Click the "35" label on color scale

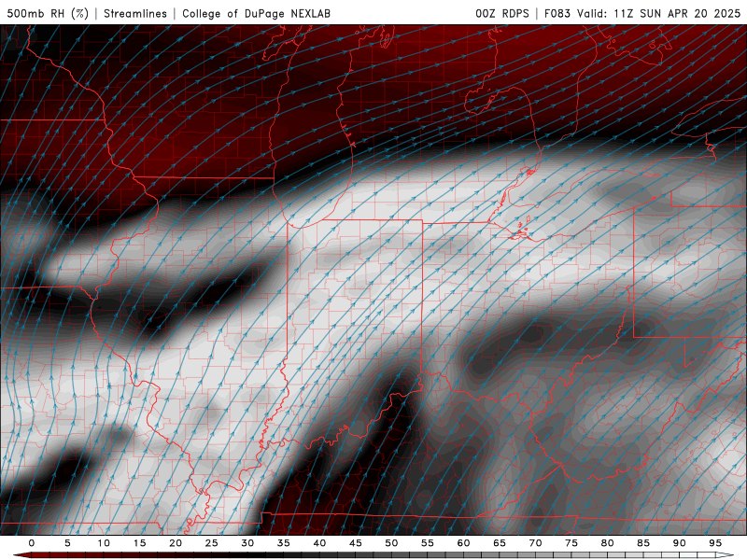click(x=284, y=543)
